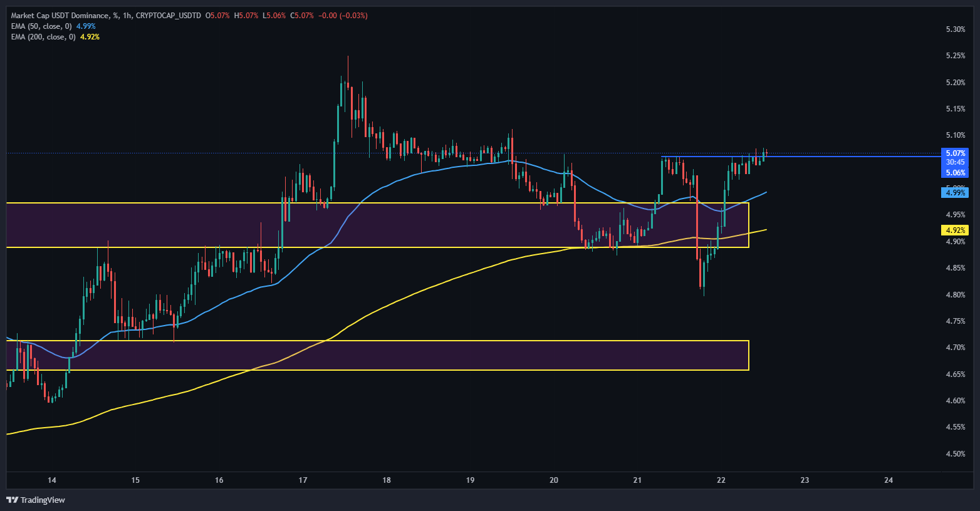The width and height of the screenshot is (980, 511).
Task: Select the EMA (50, close, 0) legend entry
Action: [x=42, y=26]
